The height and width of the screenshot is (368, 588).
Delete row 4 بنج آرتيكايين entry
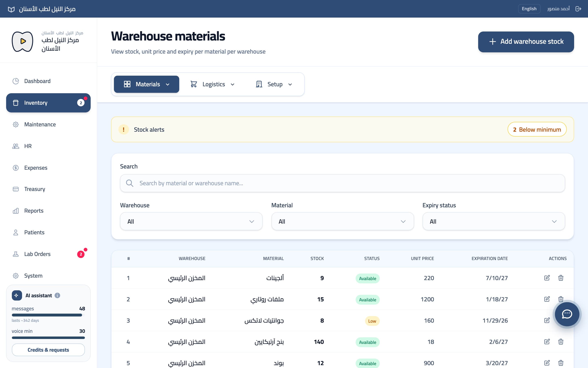tap(561, 341)
